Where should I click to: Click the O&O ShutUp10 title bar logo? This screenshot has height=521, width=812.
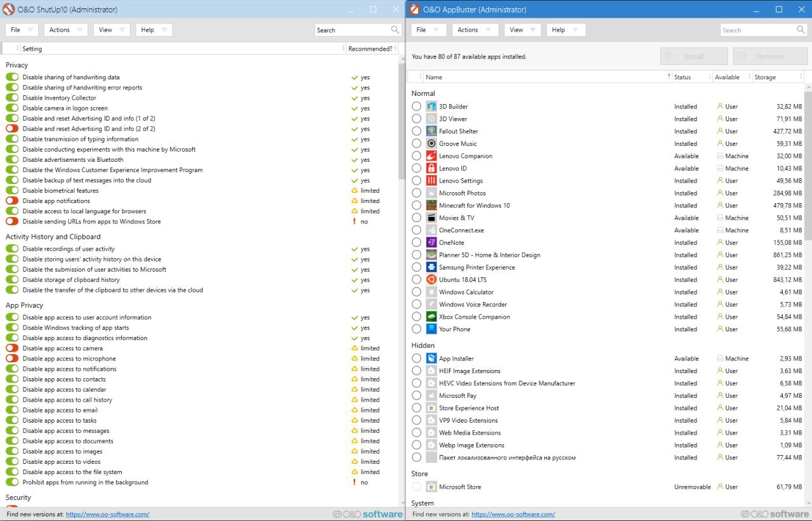point(9,10)
